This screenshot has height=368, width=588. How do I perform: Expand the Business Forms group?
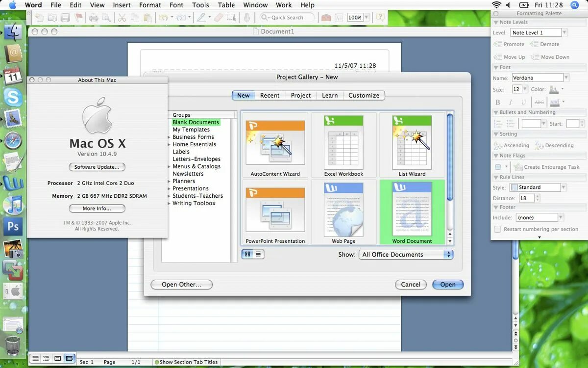(x=170, y=137)
